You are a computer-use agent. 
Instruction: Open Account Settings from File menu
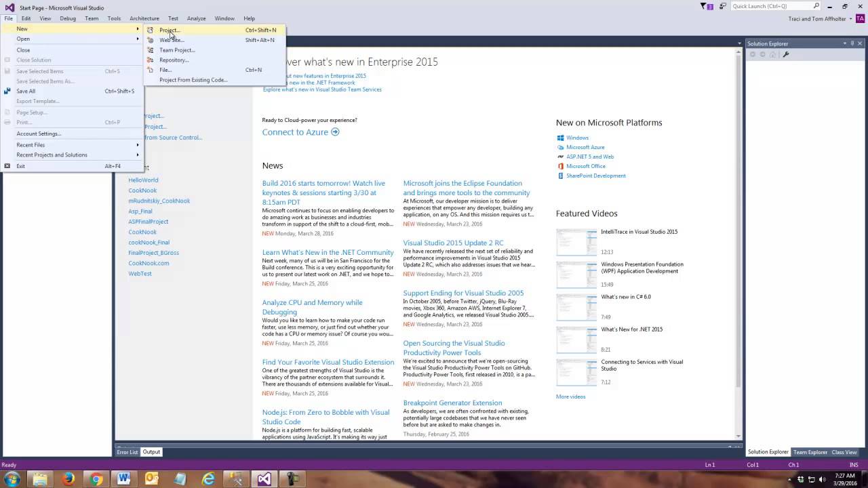pyautogui.click(x=72, y=134)
